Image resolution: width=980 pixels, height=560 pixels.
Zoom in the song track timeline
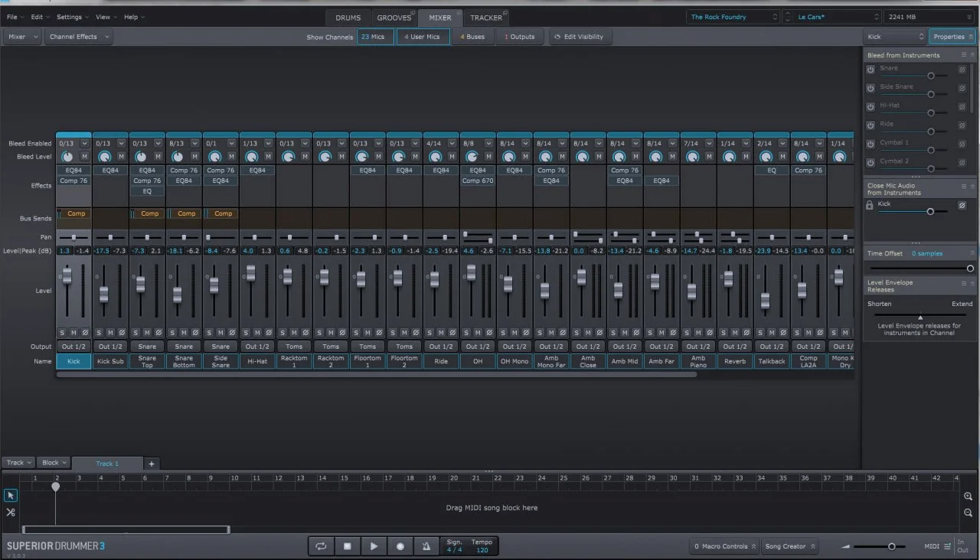pyautogui.click(x=969, y=497)
